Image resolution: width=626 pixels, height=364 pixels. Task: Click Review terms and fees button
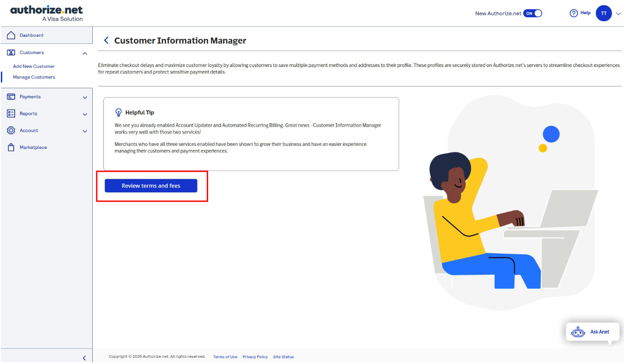pos(151,186)
